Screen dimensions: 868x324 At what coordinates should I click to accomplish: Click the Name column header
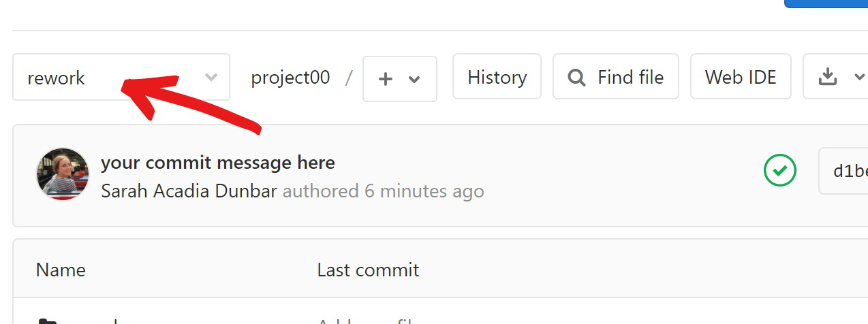pyautogui.click(x=61, y=270)
